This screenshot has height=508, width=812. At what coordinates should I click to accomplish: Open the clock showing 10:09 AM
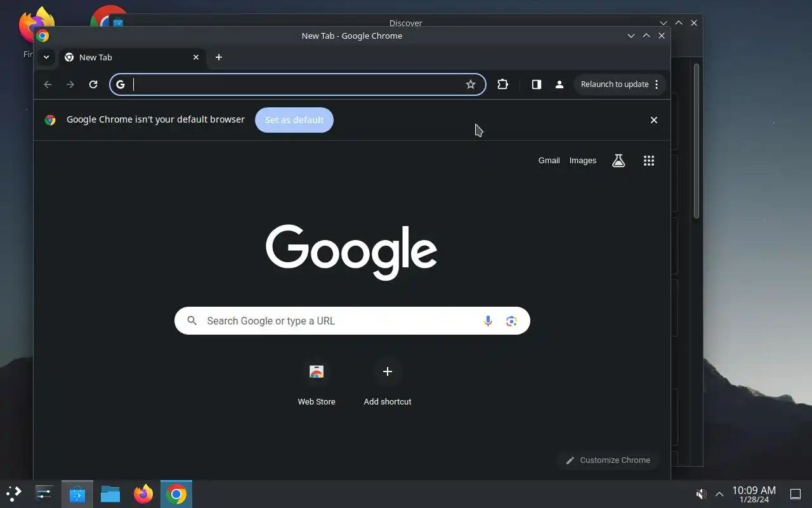(754, 494)
